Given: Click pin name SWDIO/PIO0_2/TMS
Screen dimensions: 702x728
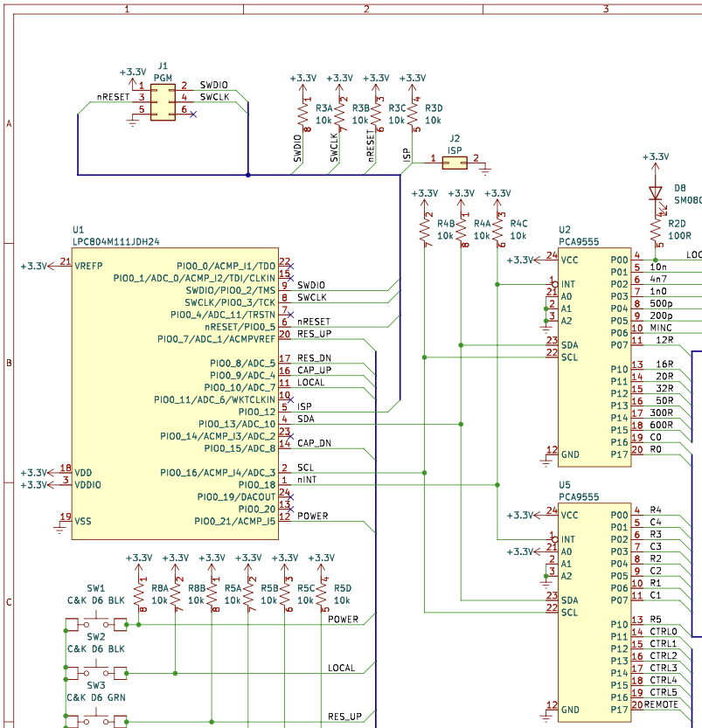Looking at the screenshot, I should [231, 290].
